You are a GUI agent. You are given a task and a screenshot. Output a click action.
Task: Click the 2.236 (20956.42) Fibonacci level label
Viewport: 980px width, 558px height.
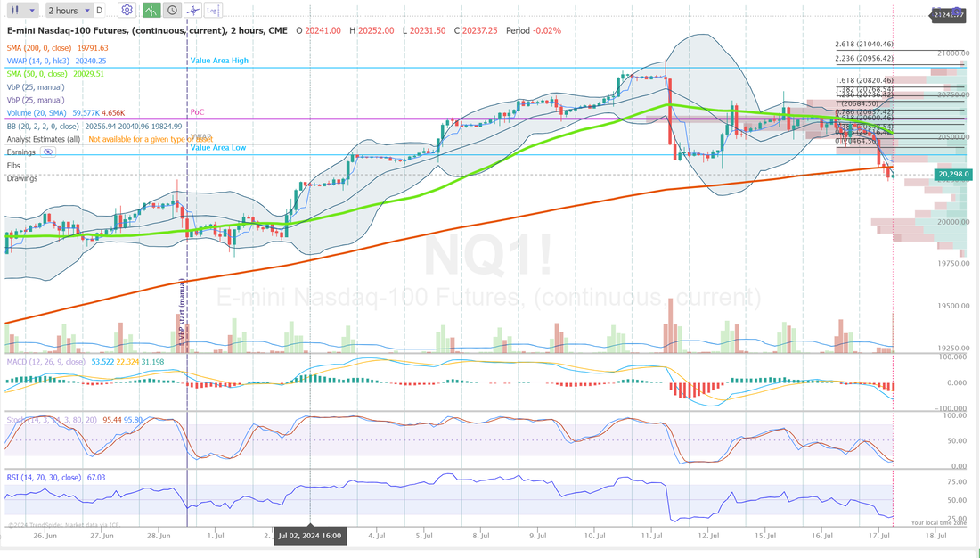pos(864,58)
